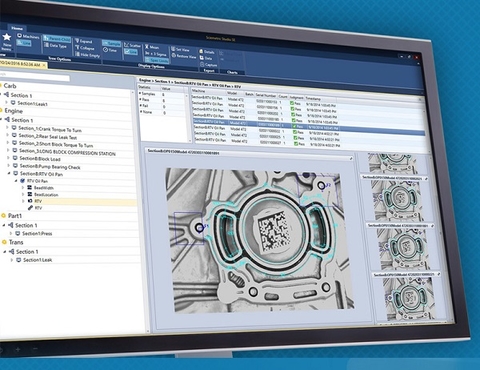Toggle the Mean display option
Screen dimensions: 480x370
pos(152,47)
